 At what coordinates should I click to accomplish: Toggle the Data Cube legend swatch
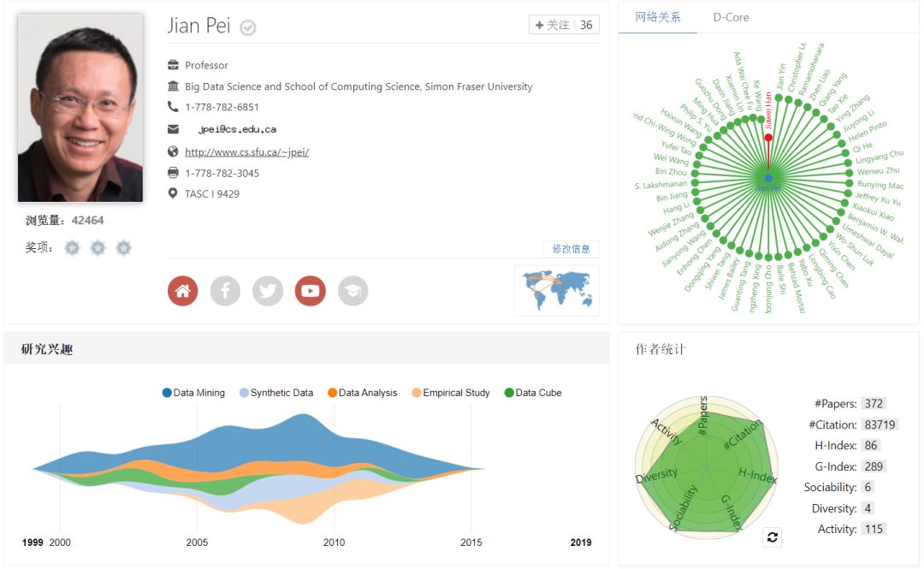[x=509, y=393]
